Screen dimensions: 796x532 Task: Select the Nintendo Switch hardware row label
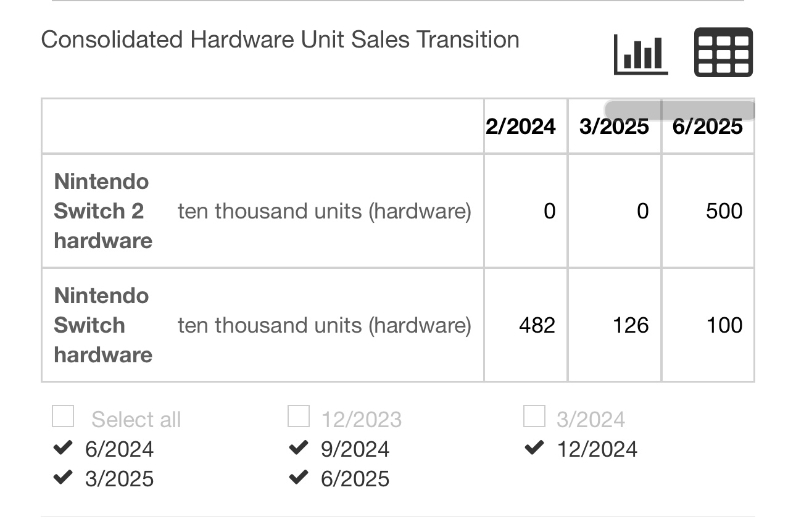103,325
